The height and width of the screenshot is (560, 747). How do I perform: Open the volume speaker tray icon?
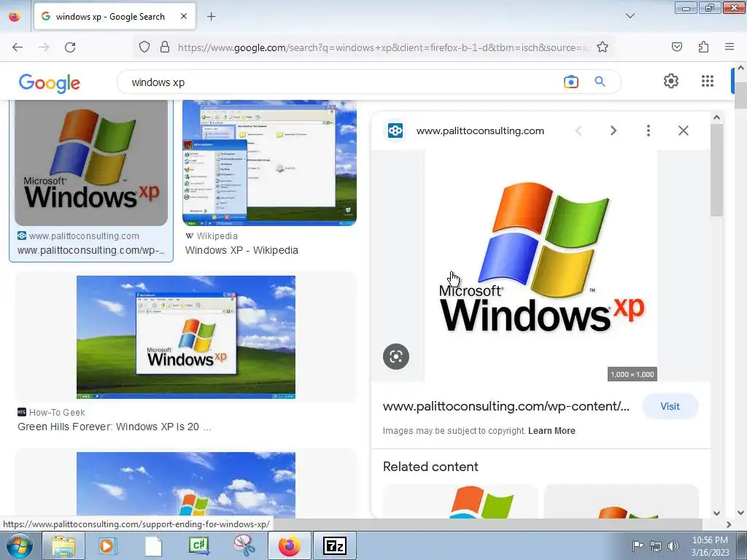click(x=673, y=545)
